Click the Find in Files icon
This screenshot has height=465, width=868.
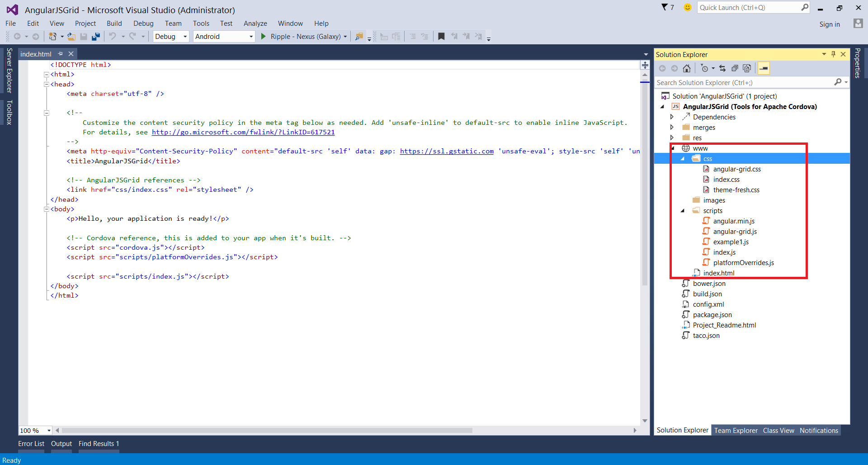click(359, 37)
